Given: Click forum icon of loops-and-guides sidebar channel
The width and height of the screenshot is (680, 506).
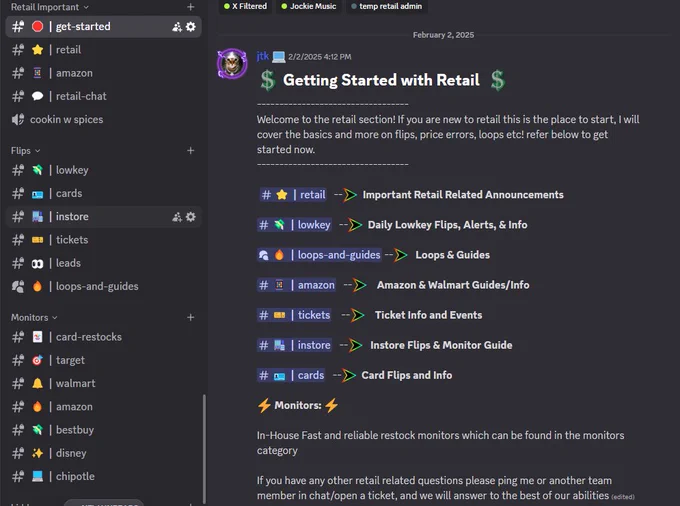Looking at the screenshot, I should pyautogui.click(x=18, y=287).
